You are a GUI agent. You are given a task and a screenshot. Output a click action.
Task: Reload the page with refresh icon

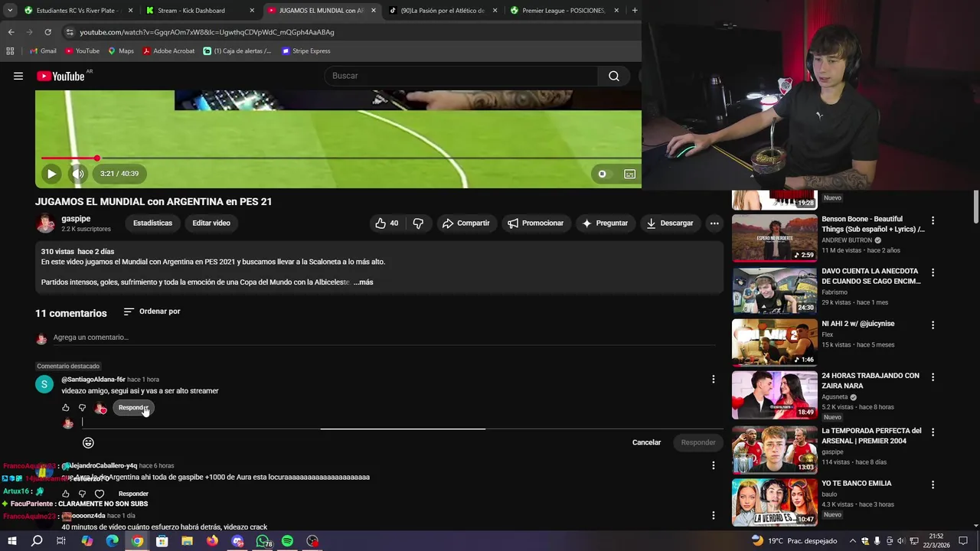[47, 32]
